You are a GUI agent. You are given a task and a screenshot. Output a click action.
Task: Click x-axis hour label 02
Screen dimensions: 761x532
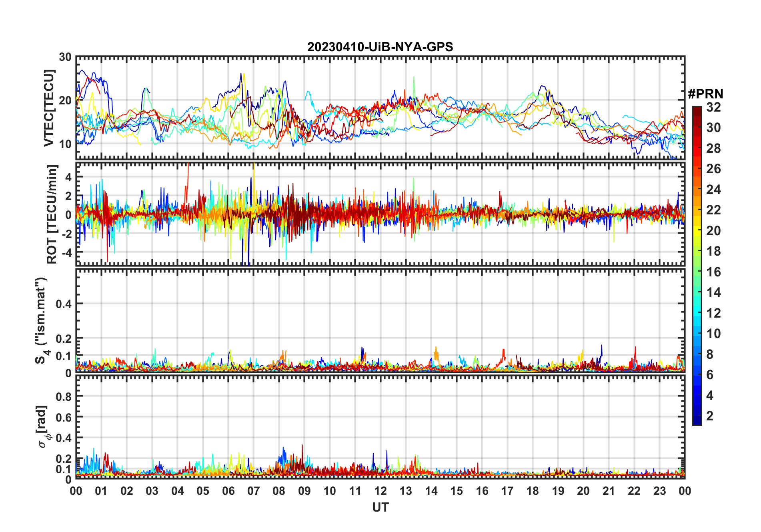(x=127, y=491)
